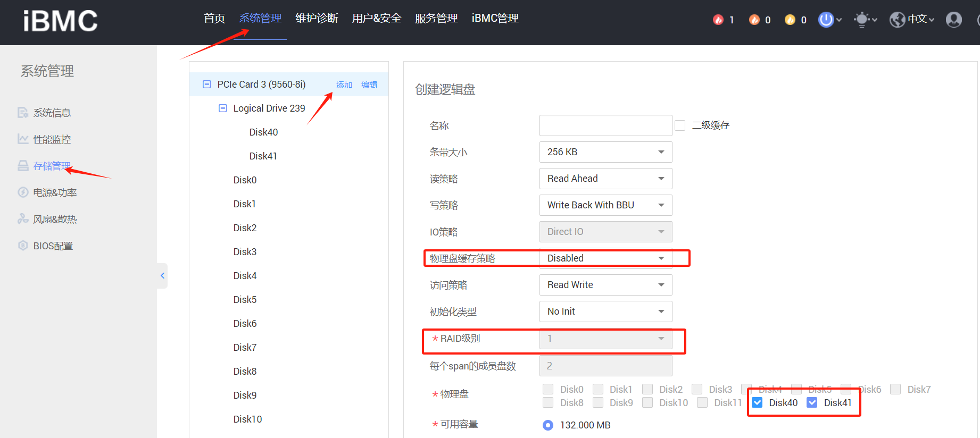
Task: Collapse the left sidebar with arrow handle
Action: (x=162, y=275)
